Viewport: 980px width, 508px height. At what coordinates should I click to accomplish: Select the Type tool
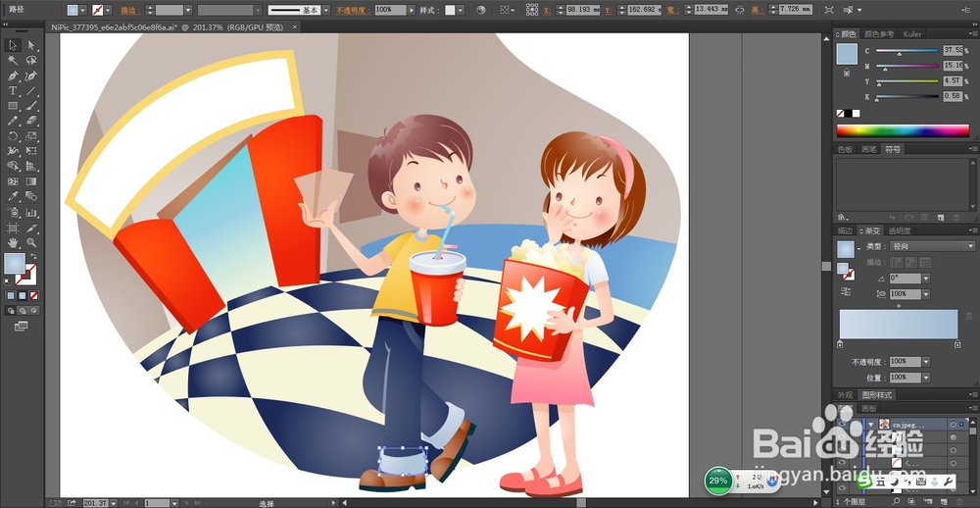[13, 90]
